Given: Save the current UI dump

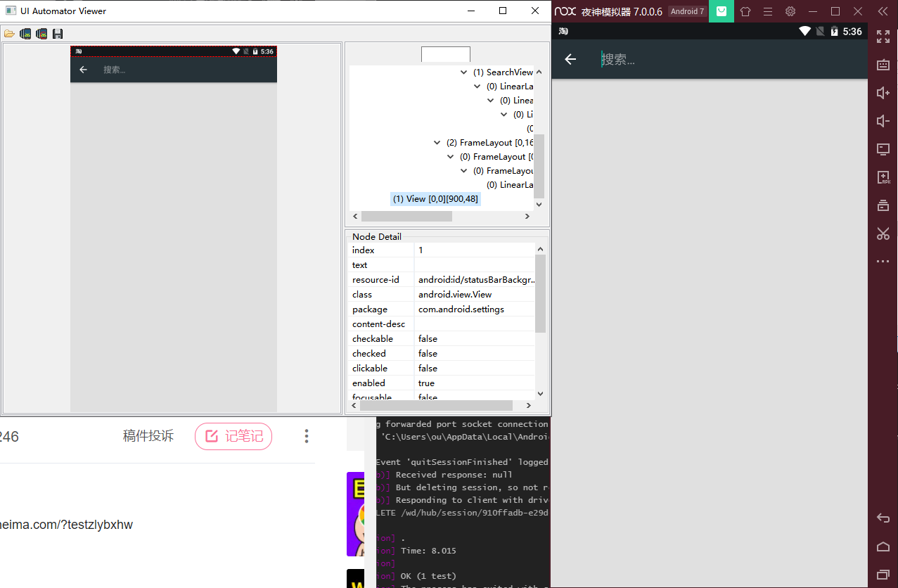Looking at the screenshot, I should point(57,33).
